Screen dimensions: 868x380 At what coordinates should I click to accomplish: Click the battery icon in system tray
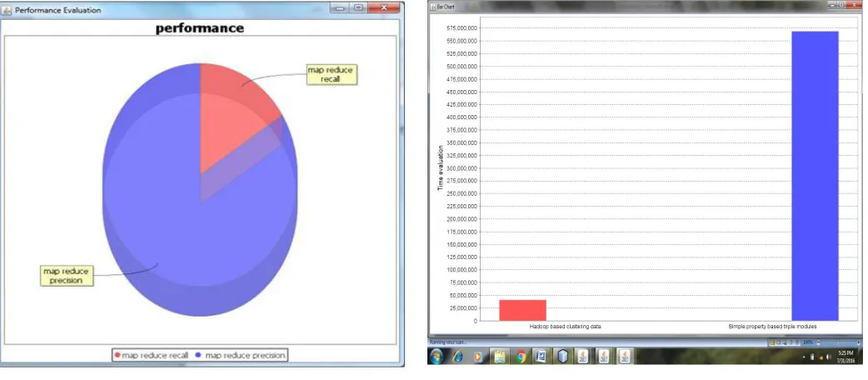tap(812, 357)
